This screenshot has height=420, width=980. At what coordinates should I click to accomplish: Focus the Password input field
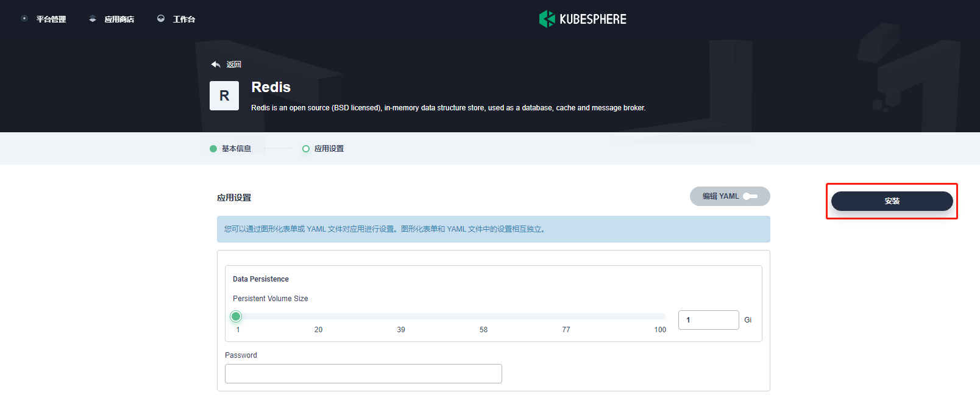pyautogui.click(x=363, y=374)
